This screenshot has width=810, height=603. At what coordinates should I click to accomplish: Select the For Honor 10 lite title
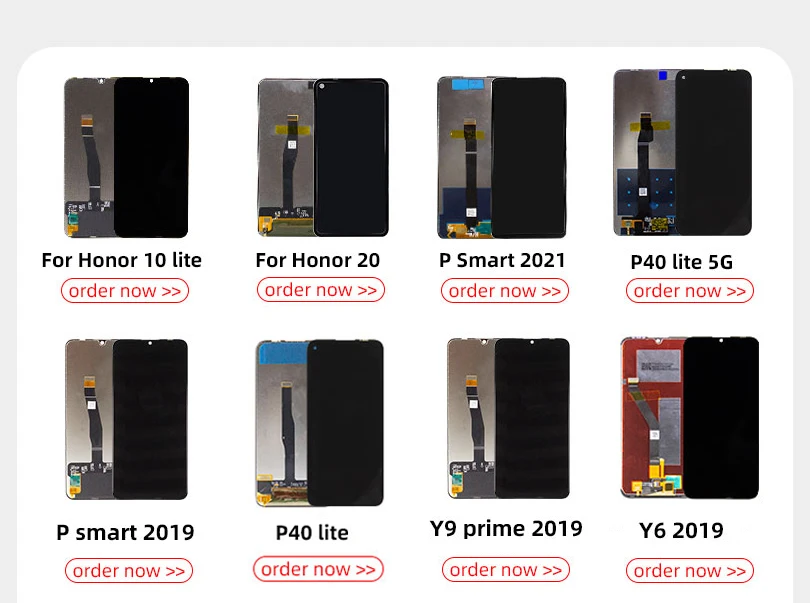point(121,260)
